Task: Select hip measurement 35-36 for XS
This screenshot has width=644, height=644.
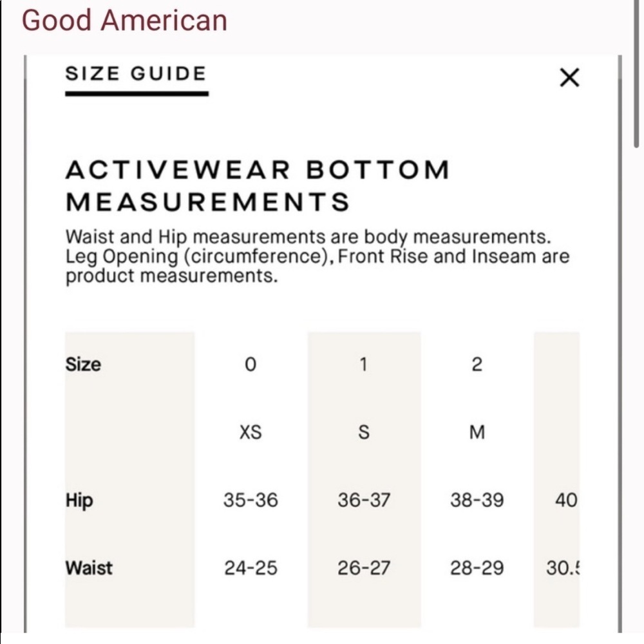Action: [251, 501]
